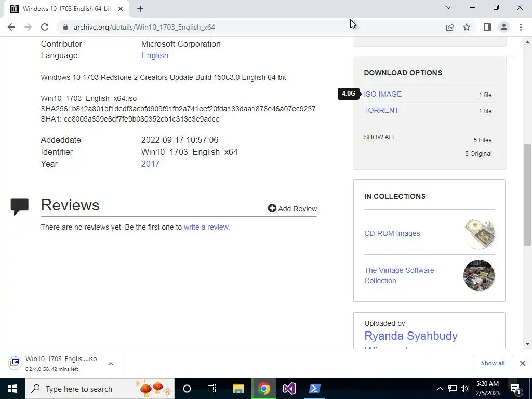
Task: Download the TORRENT file
Action: click(x=381, y=110)
